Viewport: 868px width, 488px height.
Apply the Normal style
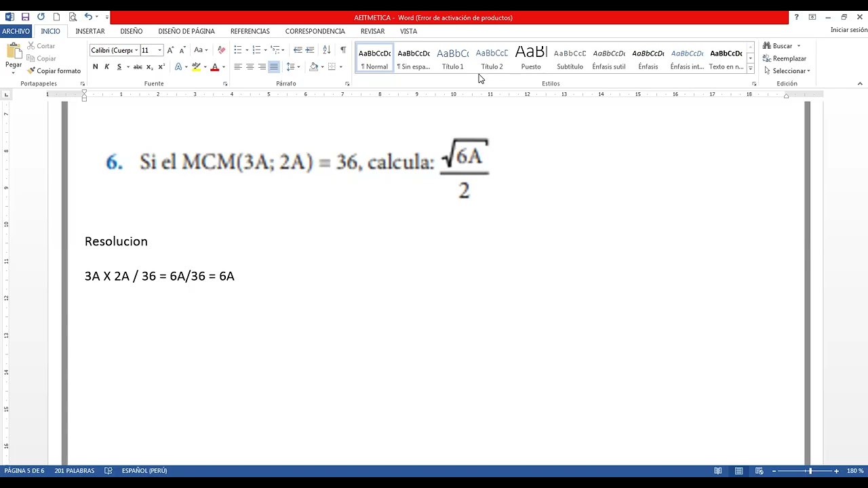pos(374,58)
